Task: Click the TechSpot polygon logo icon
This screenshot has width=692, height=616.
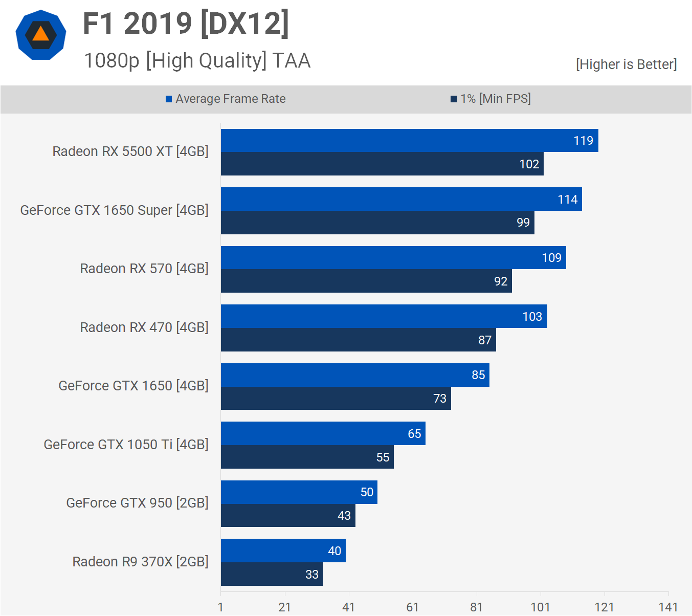Action: point(41,35)
